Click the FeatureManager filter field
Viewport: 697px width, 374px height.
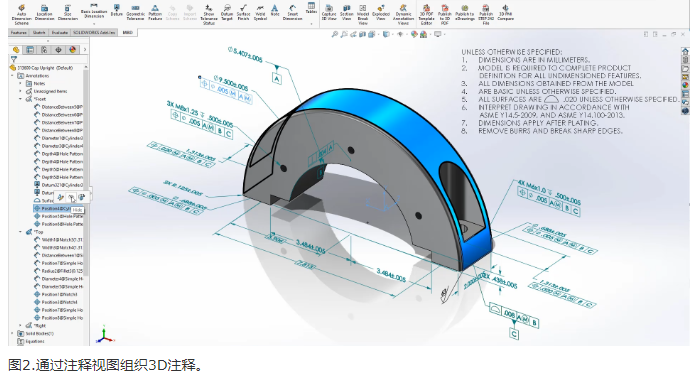pos(49,59)
